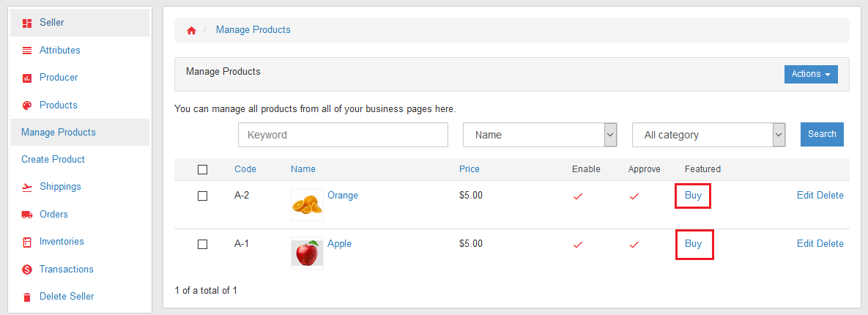
Task: Tick the select-all checkbox in header
Action: click(x=203, y=169)
